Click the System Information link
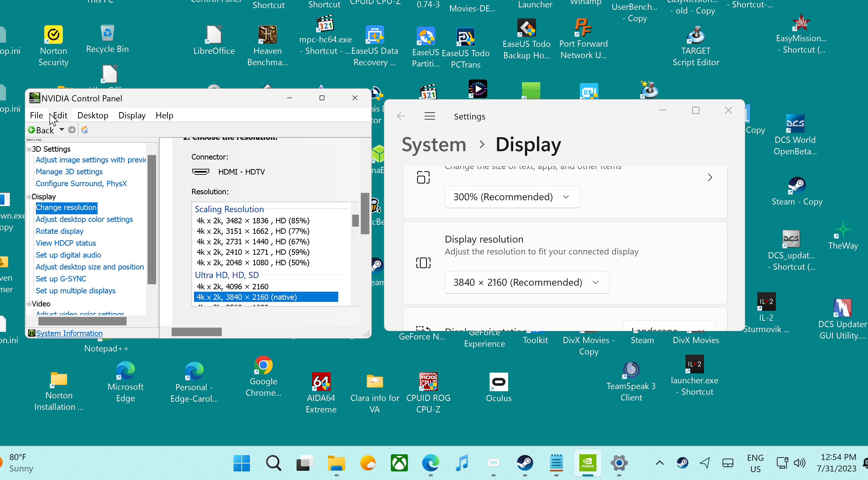 (69, 333)
